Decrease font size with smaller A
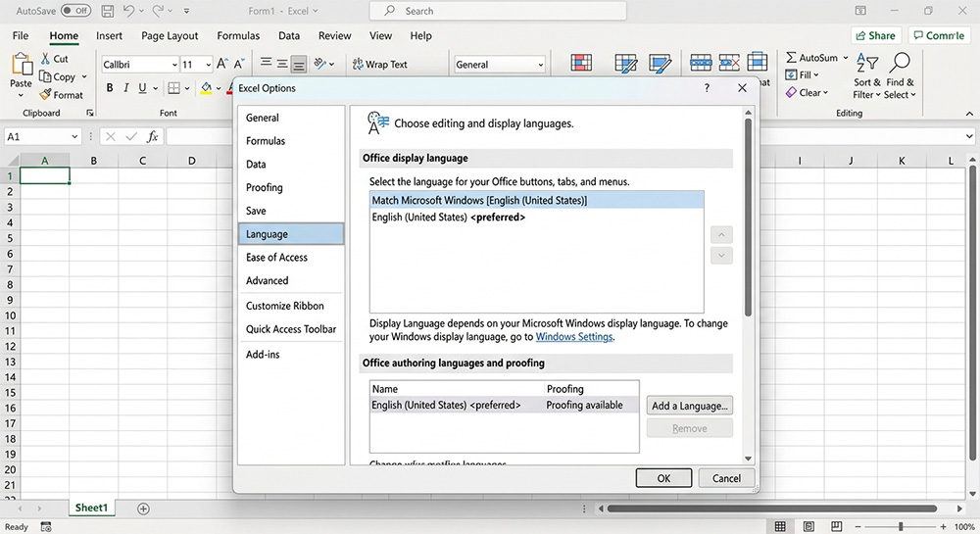The image size is (980, 534). point(239,64)
